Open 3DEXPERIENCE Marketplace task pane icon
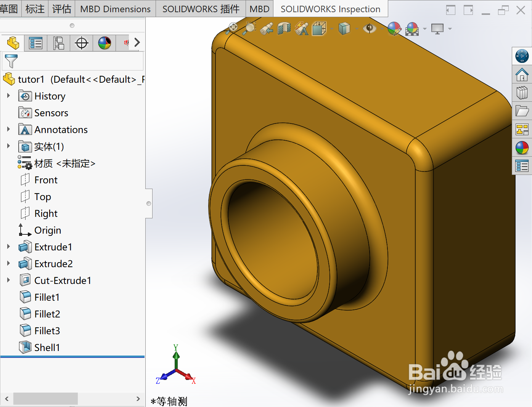The image size is (532, 407). (522, 56)
